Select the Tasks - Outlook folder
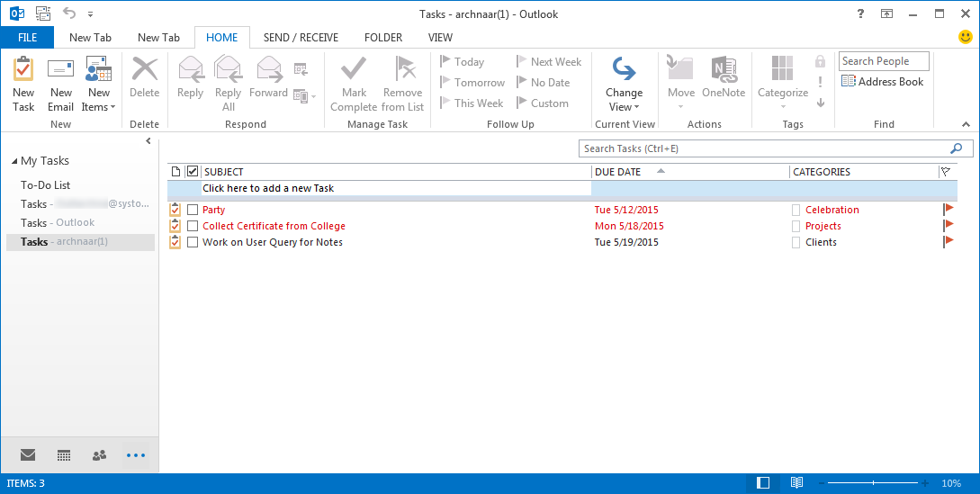This screenshot has width=980, height=494. pyautogui.click(x=58, y=222)
